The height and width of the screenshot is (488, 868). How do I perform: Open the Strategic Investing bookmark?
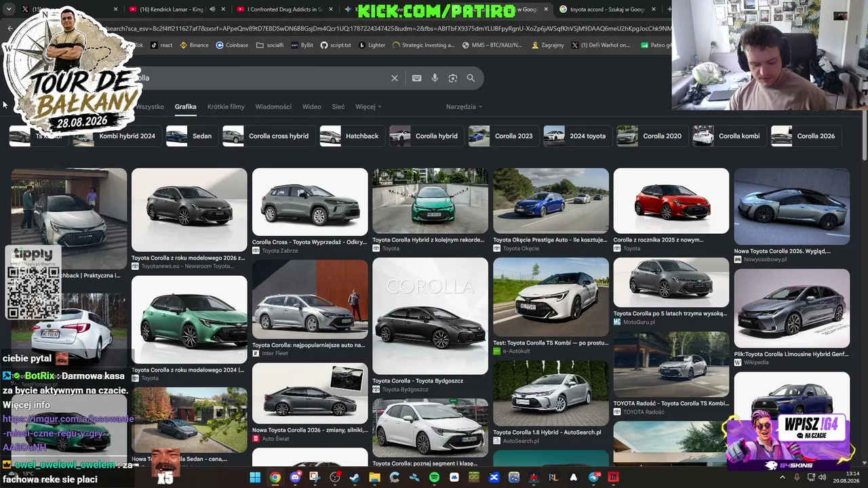click(424, 45)
